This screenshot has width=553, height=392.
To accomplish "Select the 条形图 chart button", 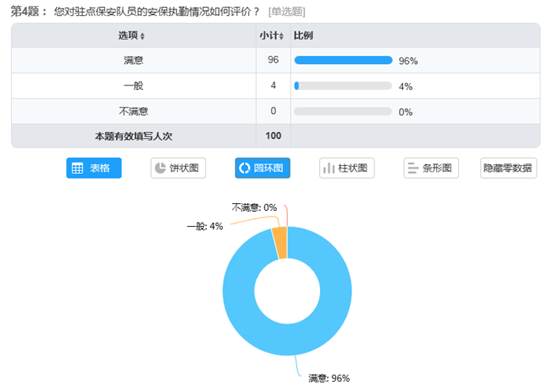I will tap(431, 168).
